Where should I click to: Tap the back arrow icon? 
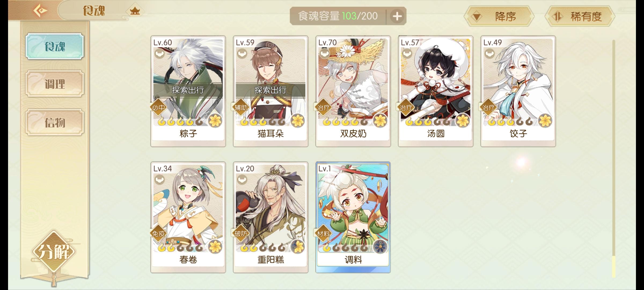[40, 11]
